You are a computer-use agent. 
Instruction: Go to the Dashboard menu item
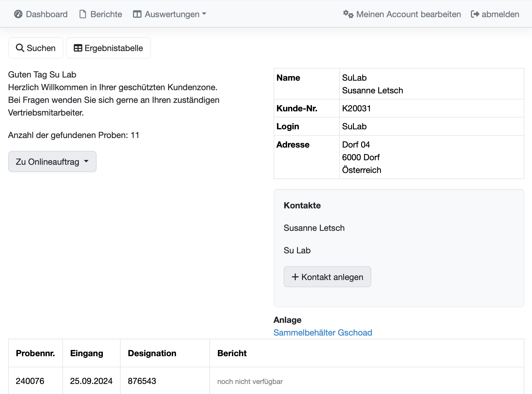(47, 14)
